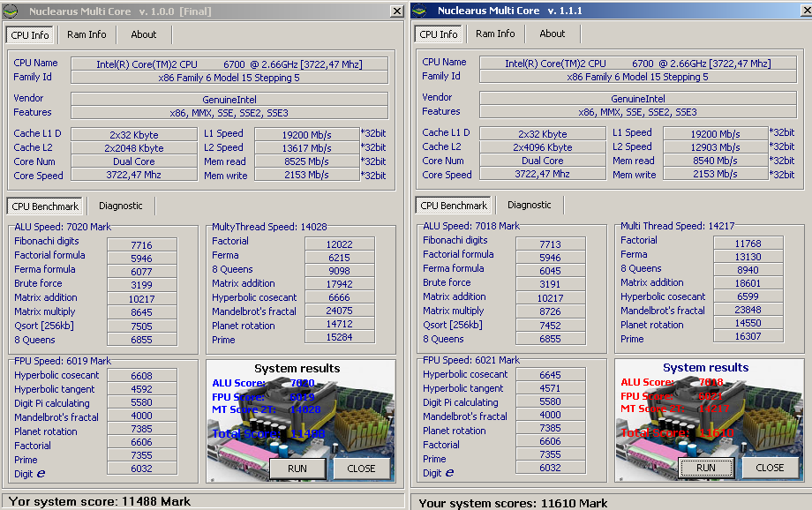The height and width of the screenshot is (510, 812).
Task: Click the Ferma formula value 6045
Action: click(551, 270)
